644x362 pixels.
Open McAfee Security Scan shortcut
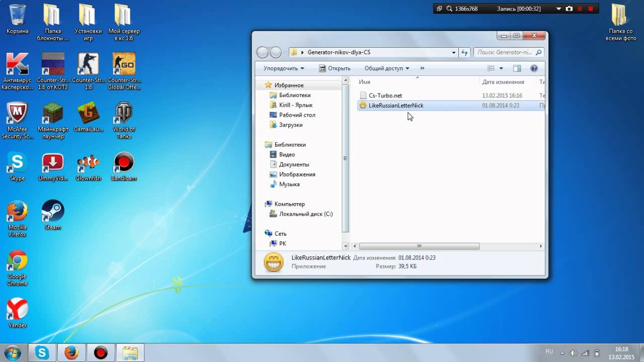(x=17, y=121)
